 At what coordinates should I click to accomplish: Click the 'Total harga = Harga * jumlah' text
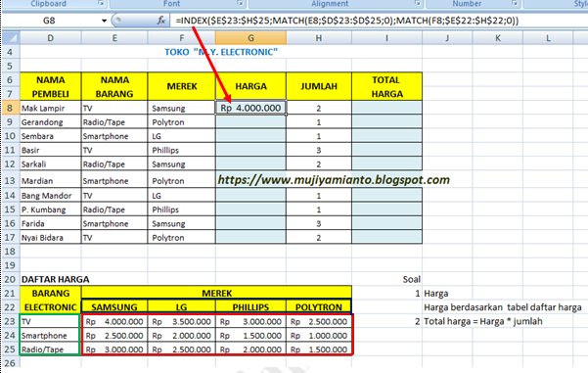point(483,321)
